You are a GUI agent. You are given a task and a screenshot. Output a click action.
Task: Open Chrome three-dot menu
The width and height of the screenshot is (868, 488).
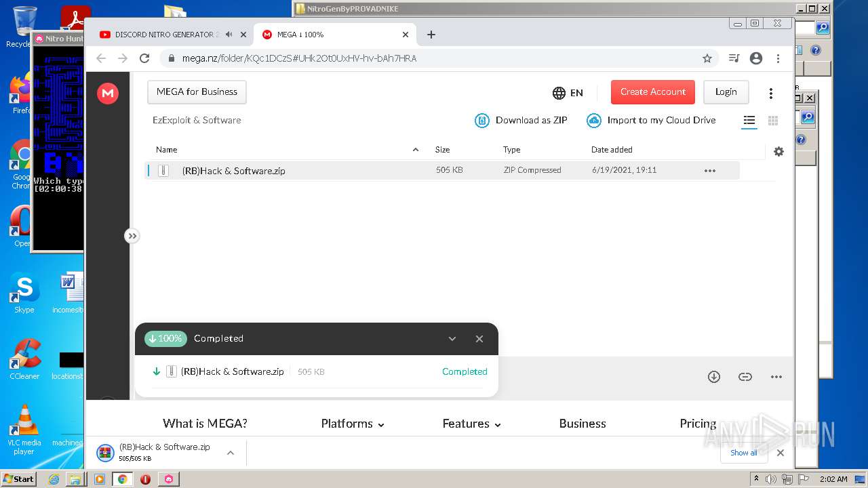pos(778,58)
